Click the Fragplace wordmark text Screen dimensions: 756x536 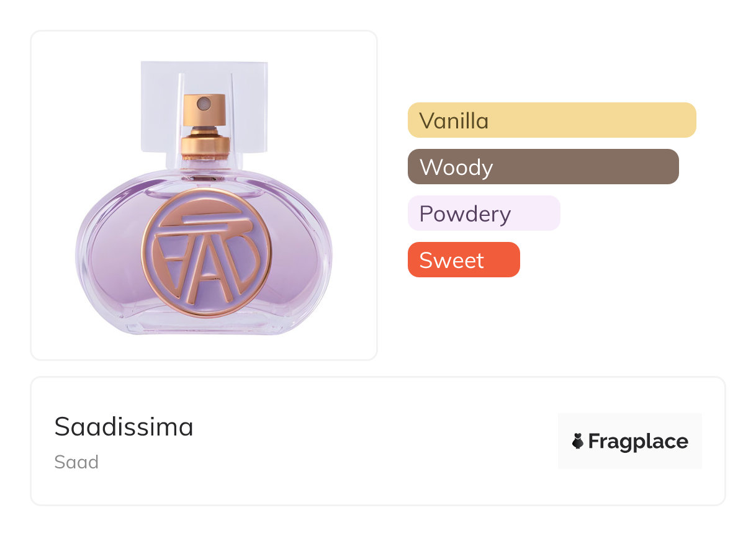638,441
